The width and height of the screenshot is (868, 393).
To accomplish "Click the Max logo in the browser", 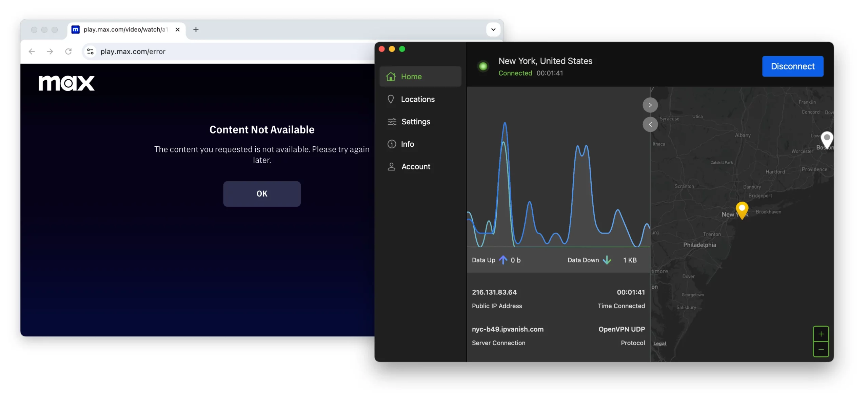I will (66, 83).
